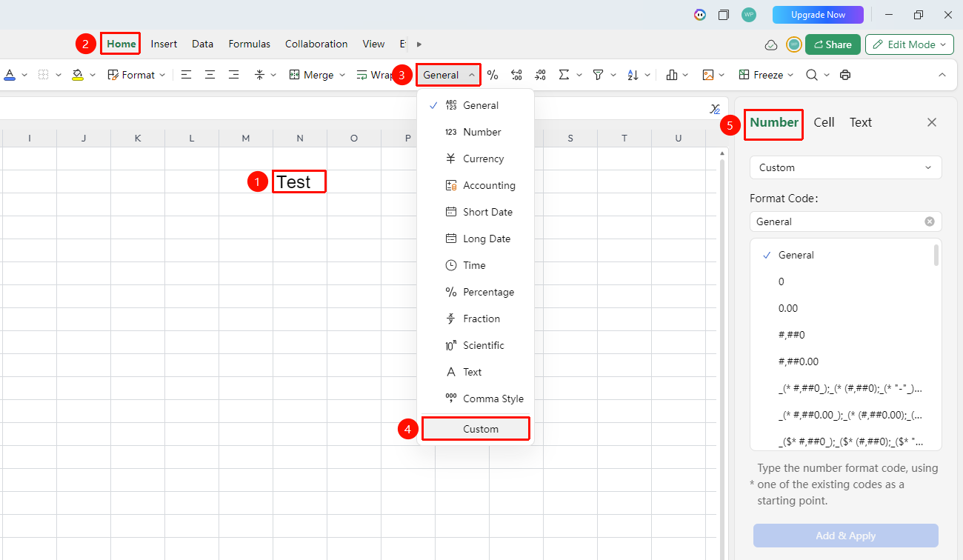Clear the Format Code field with the X
This screenshot has width=963, height=560.
coord(930,221)
